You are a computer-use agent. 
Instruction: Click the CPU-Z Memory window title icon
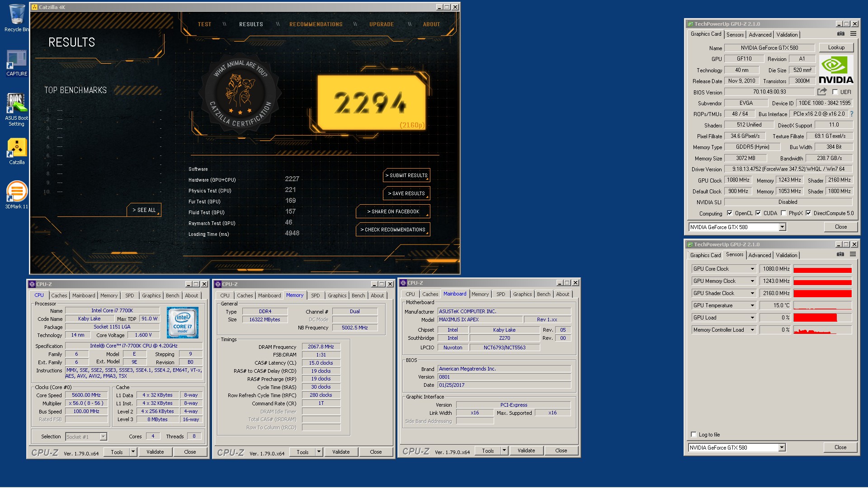(218, 284)
